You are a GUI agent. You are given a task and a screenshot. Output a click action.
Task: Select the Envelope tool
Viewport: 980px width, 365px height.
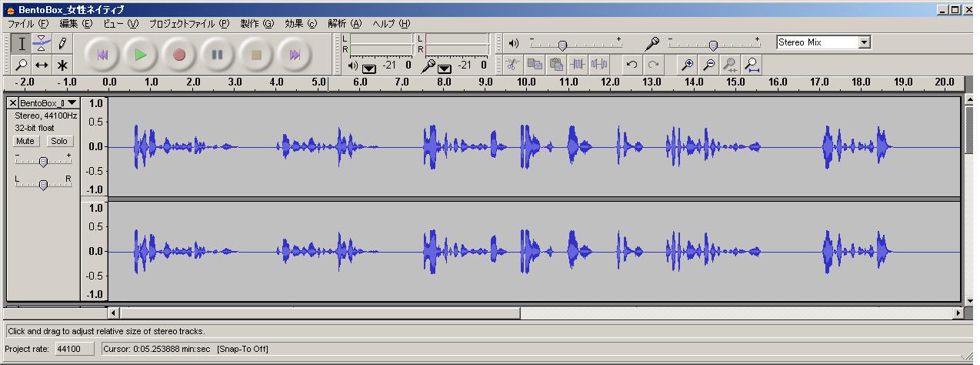[x=42, y=44]
